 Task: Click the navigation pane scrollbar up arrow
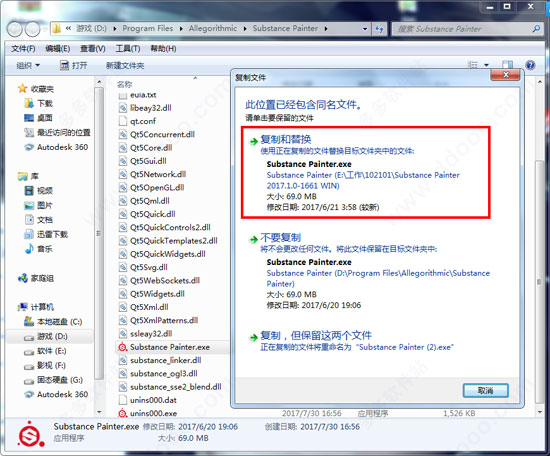point(99,82)
